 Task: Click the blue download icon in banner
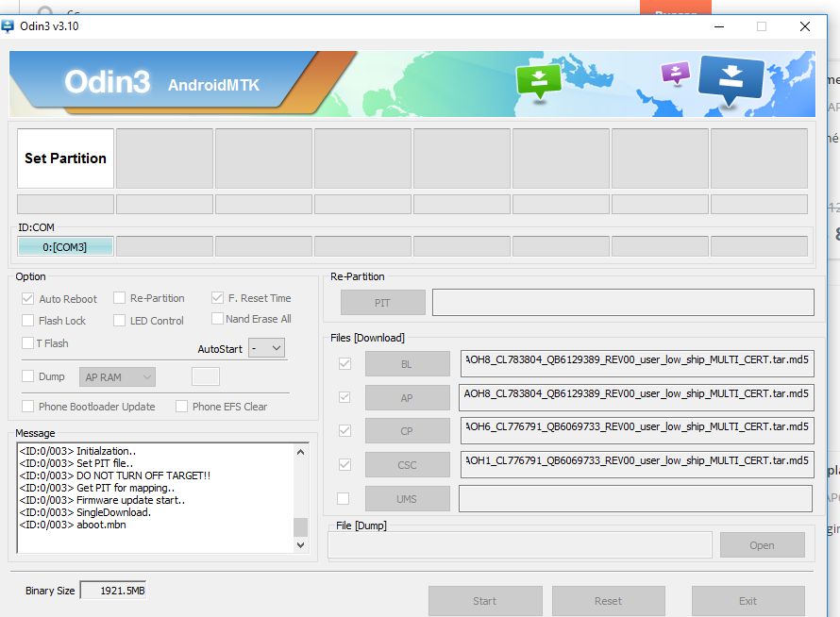point(731,79)
